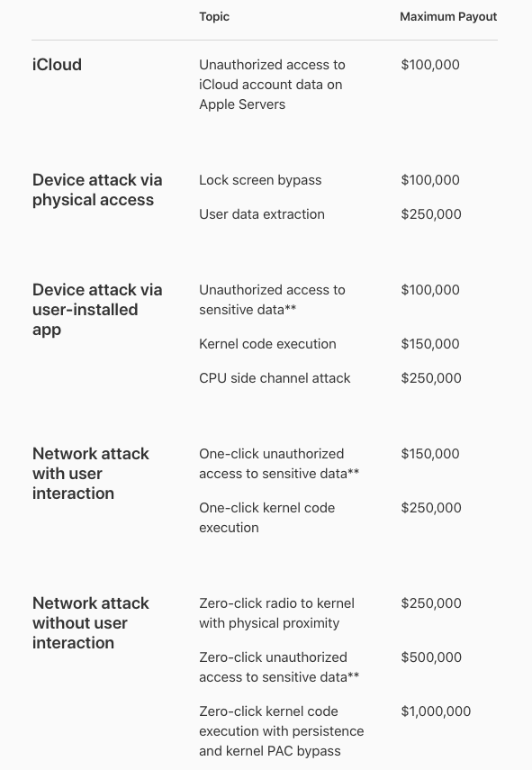Click Zero-click kernel code execution with persistence topic

click(281, 731)
